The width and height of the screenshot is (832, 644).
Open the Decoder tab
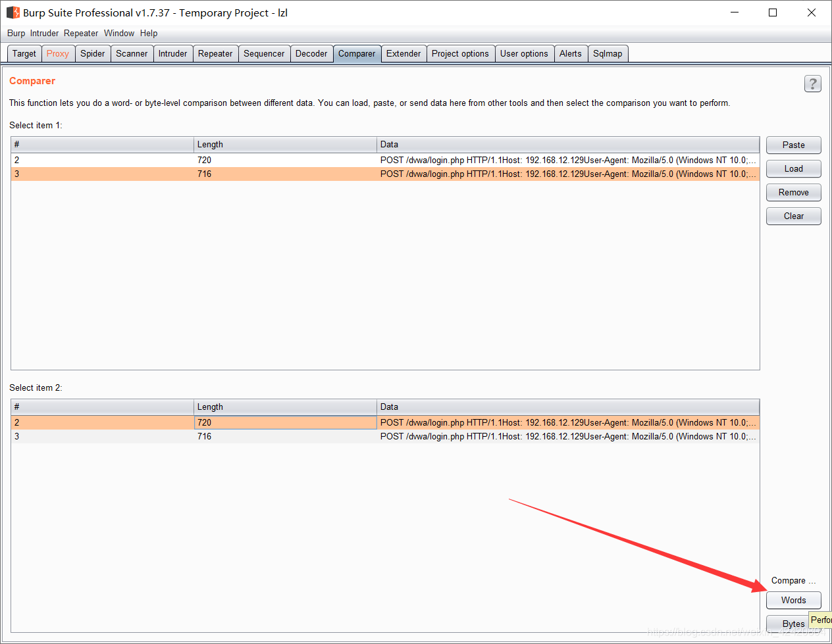[311, 53]
